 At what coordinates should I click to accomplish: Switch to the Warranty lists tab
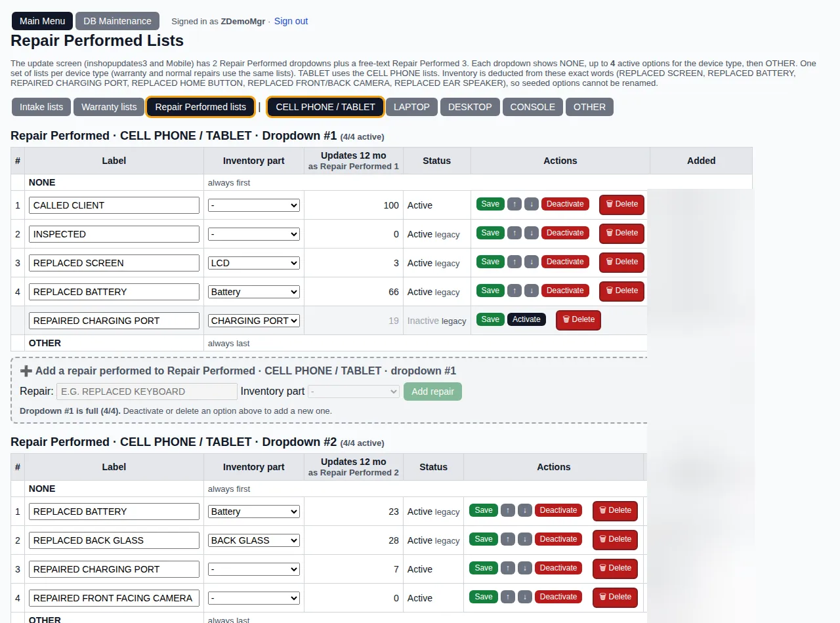[x=109, y=107]
